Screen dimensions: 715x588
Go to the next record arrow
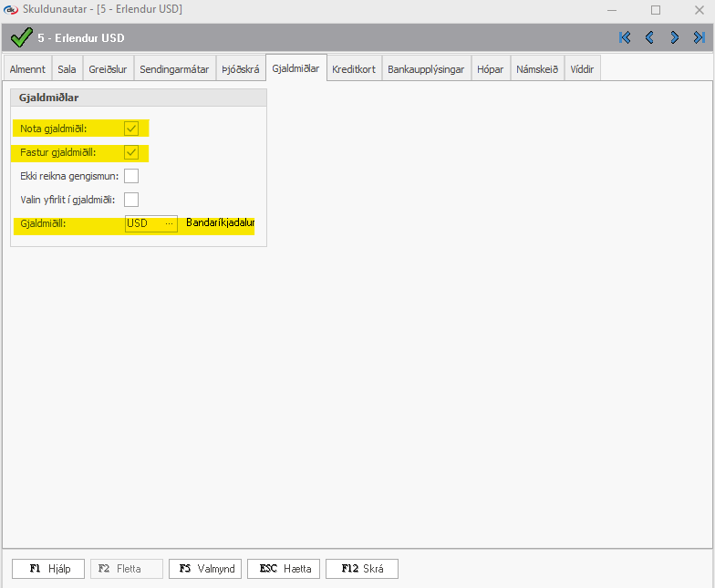pyautogui.click(x=675, y=37)
